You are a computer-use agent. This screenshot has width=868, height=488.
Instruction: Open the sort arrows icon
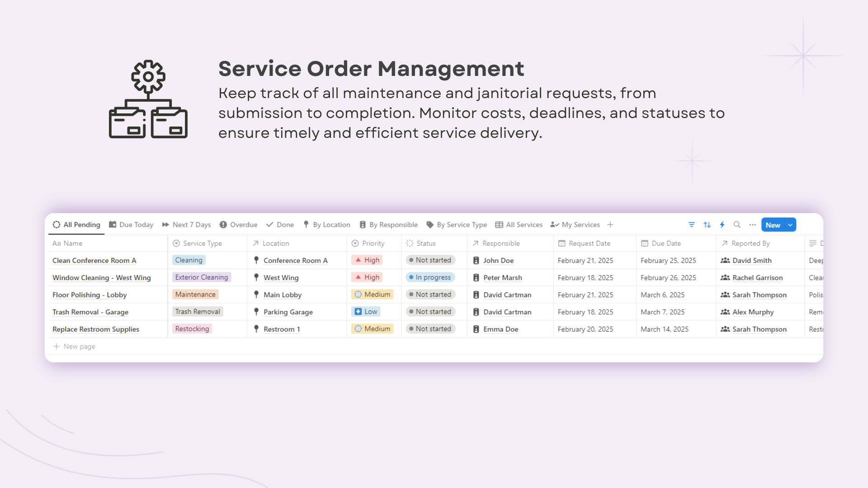[707, 225]
